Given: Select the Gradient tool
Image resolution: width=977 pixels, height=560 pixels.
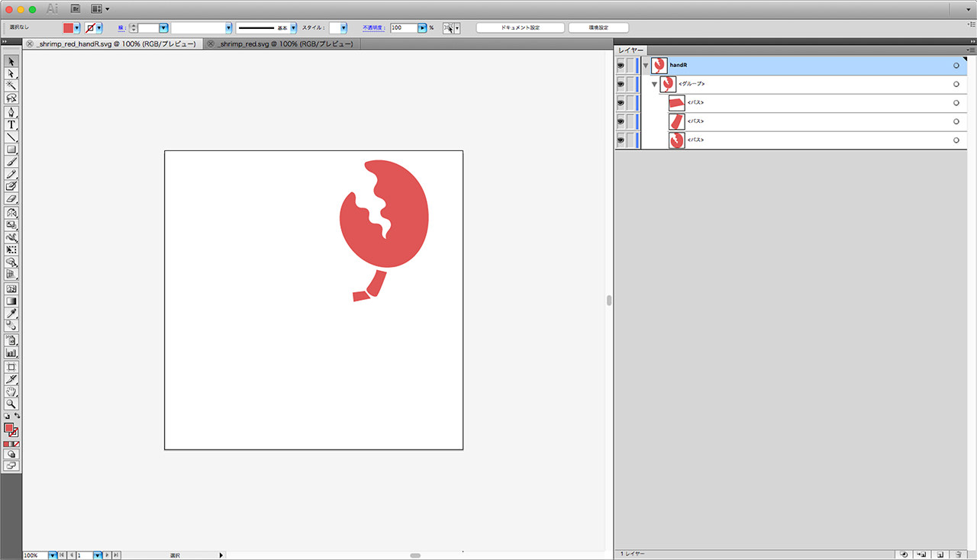Looking at the screenshot, I should click(11, 301).
